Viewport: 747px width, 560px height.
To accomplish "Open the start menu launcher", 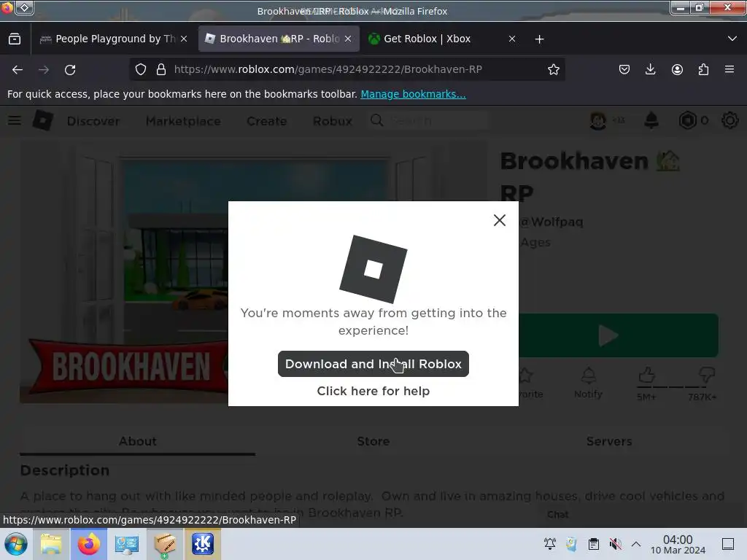I will [x=16, y=544].
